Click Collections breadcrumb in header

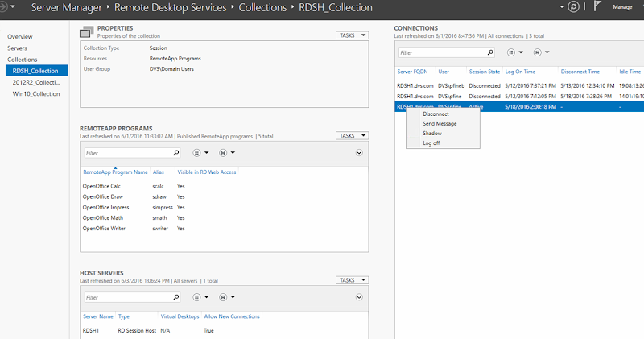262,7
